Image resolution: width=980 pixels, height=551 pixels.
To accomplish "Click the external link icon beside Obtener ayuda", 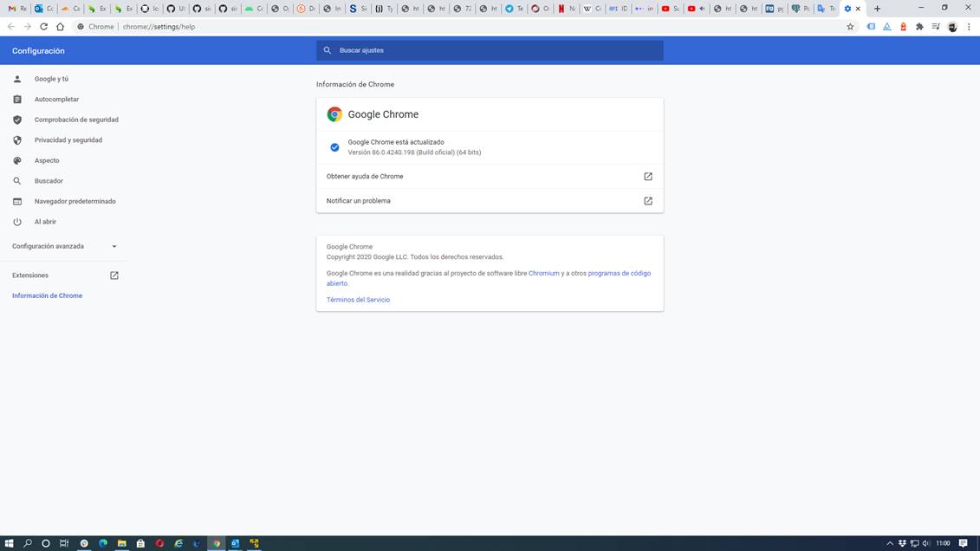I will tap(647, 177).
